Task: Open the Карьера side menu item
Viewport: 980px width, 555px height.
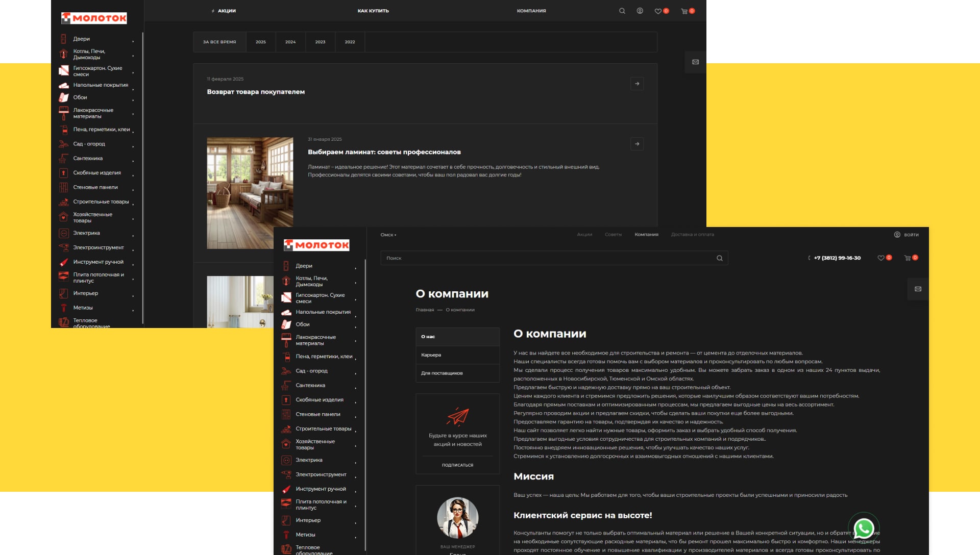Action: pos(457,355)
